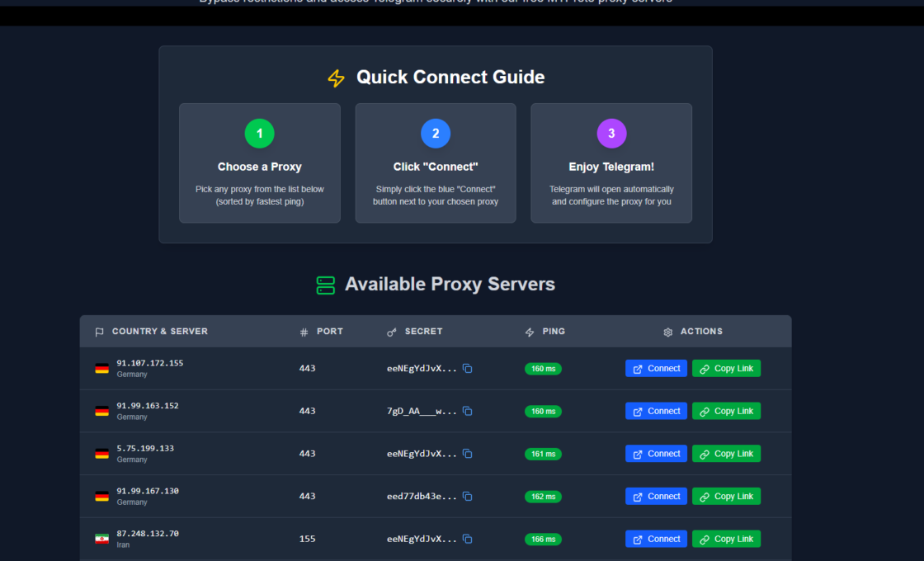924x561 pixels.
Task: Click the Iran country label
Action: [123, 545]
